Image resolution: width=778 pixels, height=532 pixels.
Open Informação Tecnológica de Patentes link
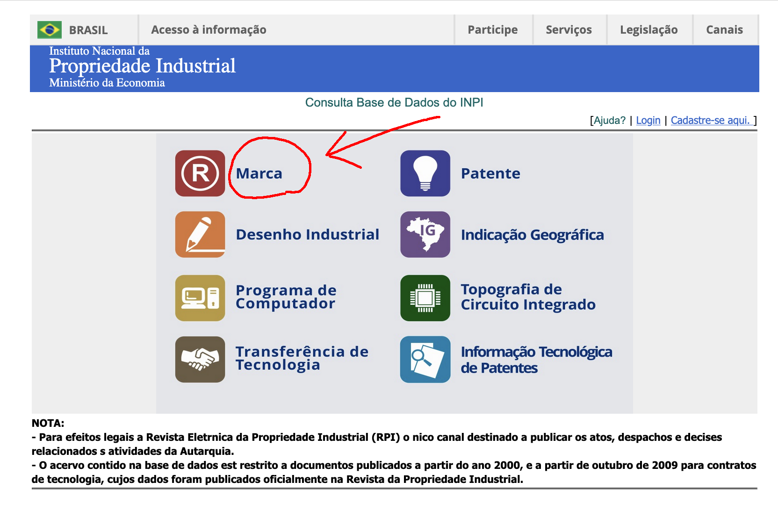point(536,359)
